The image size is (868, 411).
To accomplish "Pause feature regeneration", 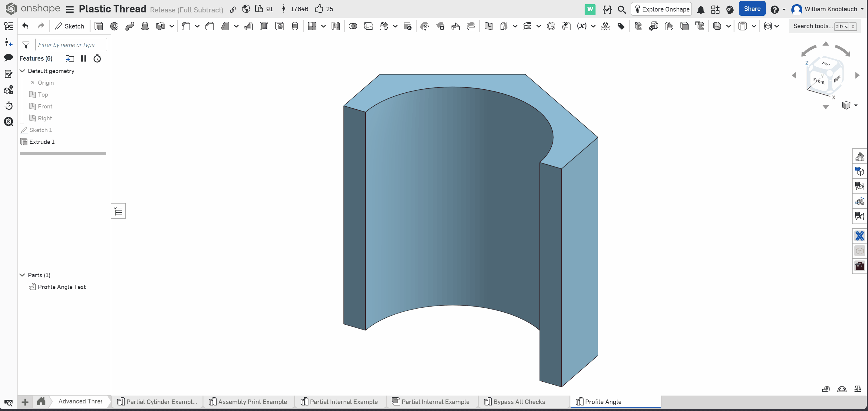I will click(84, 59).
